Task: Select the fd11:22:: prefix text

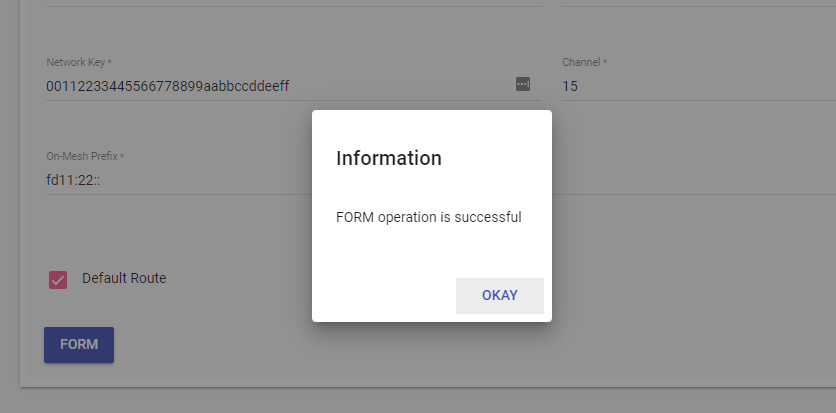Action: click(x=70, y=180)
